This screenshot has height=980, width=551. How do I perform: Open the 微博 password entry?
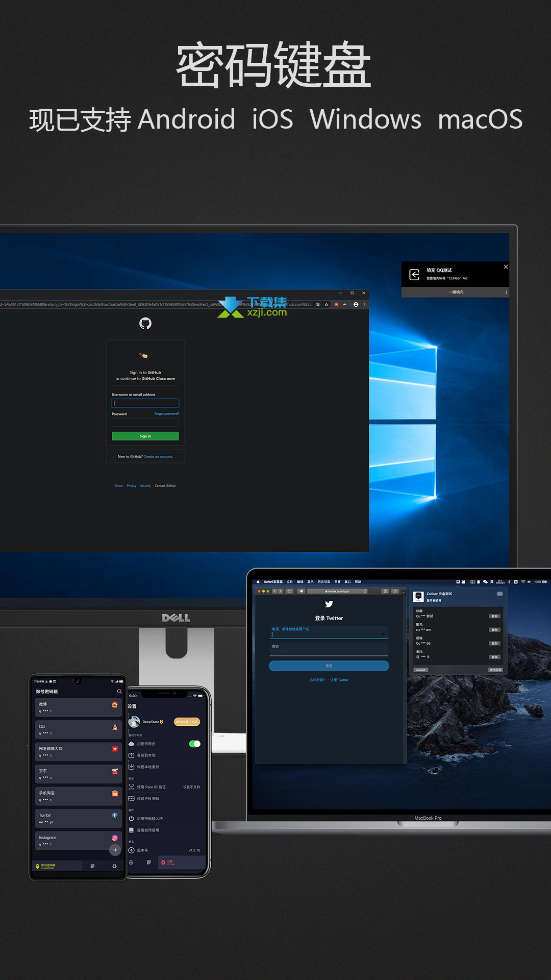pyautogui.click(x=78, y=707)
